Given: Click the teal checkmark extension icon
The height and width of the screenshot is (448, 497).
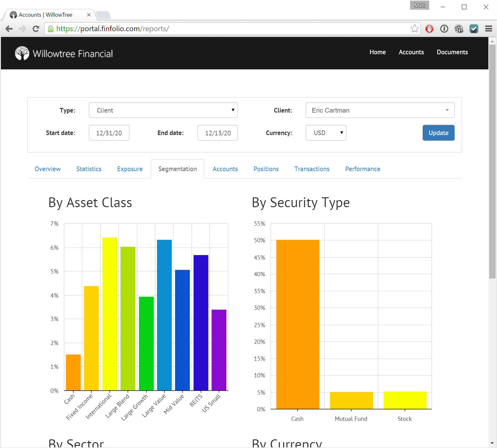Looking at the screenshot, I should pos(474,29).
